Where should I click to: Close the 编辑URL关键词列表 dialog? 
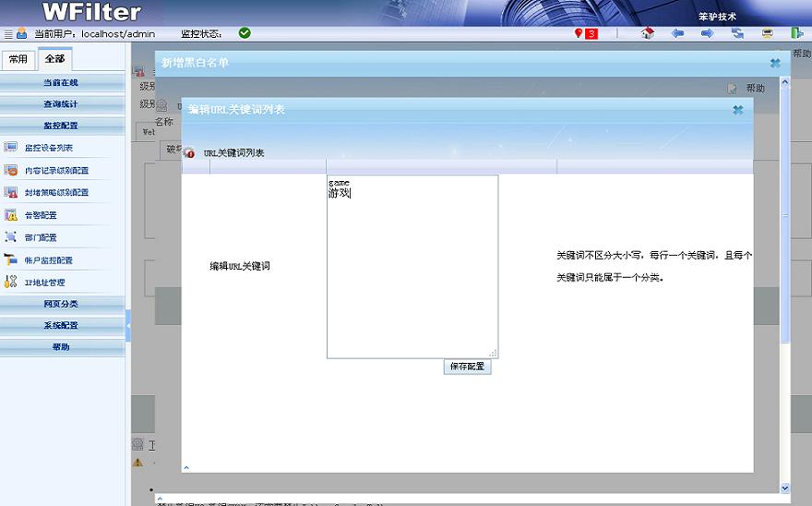[738, 110]
